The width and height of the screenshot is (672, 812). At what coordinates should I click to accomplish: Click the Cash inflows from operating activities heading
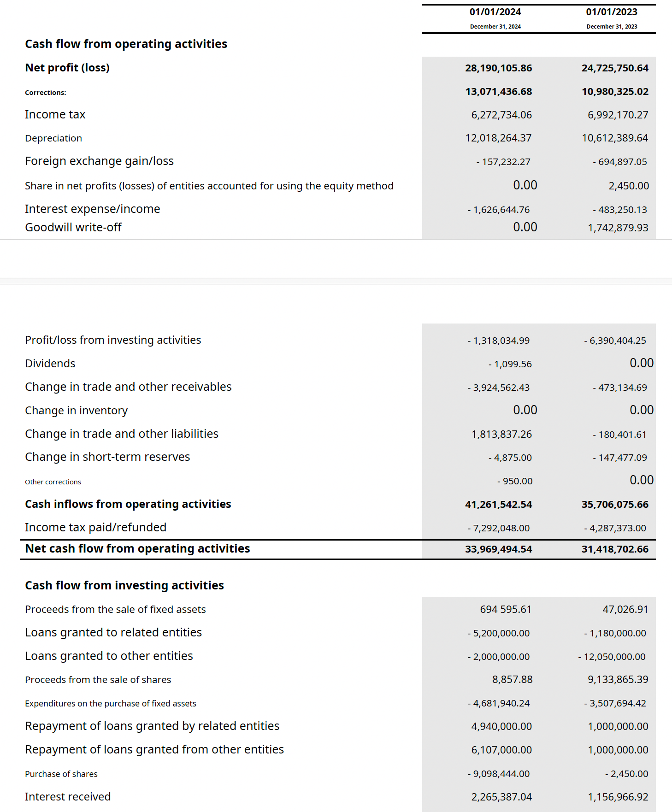128,504
